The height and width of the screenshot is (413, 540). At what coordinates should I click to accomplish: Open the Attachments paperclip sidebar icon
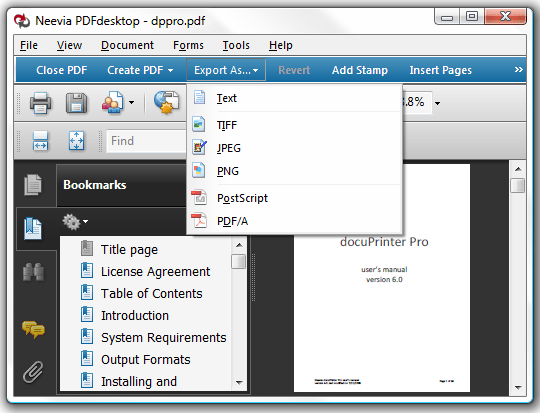tap(33, 372)
